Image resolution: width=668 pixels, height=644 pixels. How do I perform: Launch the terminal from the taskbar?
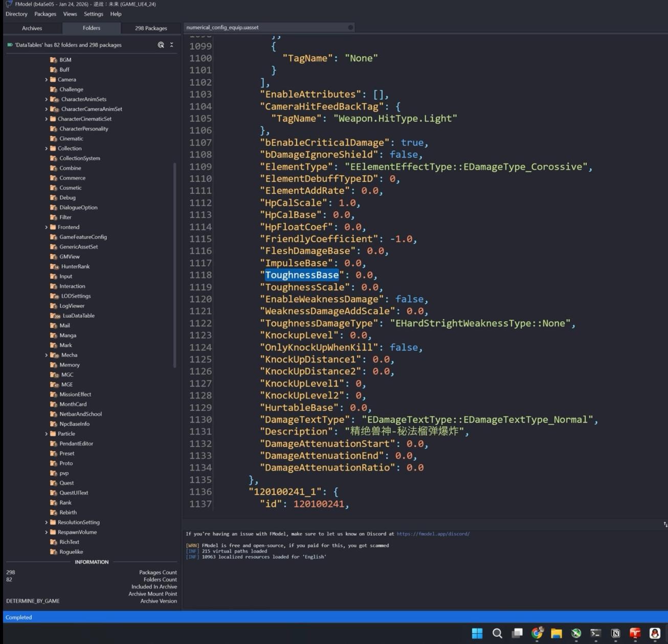(595, 633)
